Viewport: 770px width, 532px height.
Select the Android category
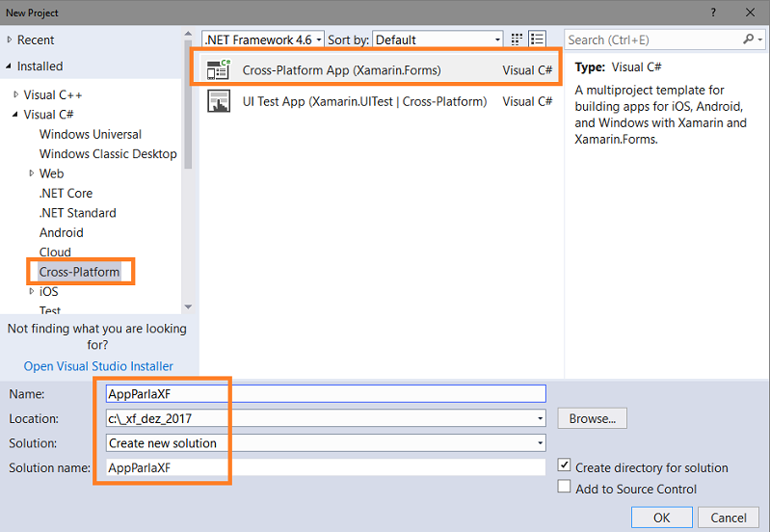click(x=62, y=232)
